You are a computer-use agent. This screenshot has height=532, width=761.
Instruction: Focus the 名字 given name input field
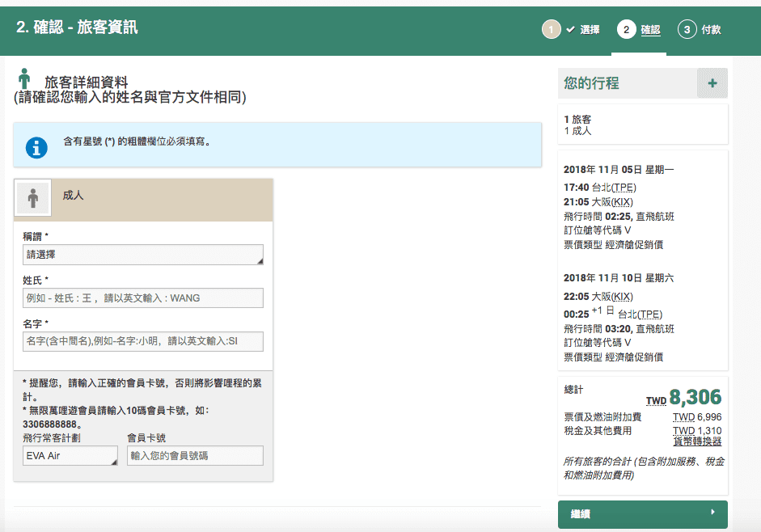[x=143, y=341]
